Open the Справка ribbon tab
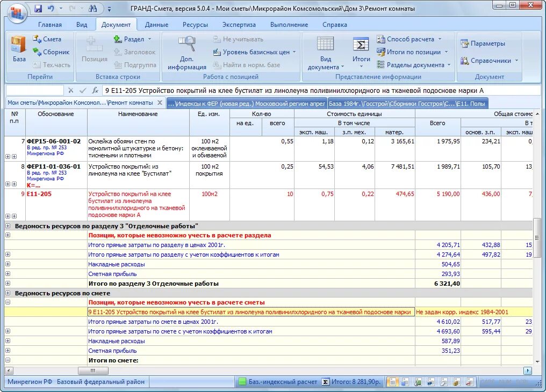Screen dimensions: 546x392 point(334,25)
